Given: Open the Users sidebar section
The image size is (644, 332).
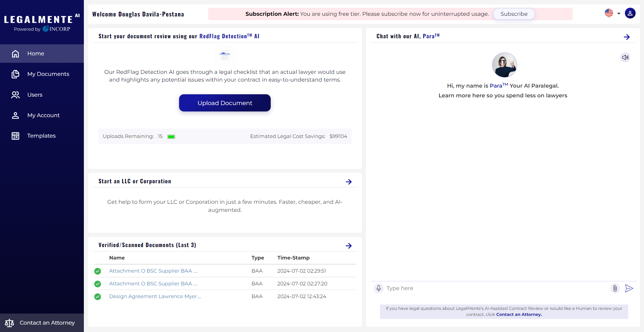Looking at the screenshot, I should [x=35, y=95].
